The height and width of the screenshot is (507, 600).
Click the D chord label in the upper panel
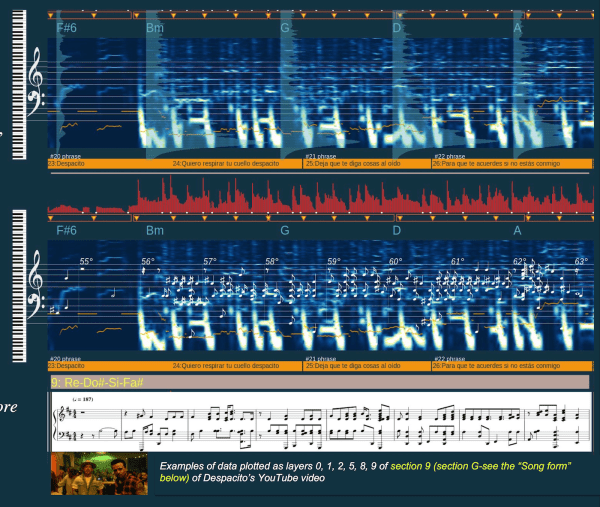tap(397, 28)
